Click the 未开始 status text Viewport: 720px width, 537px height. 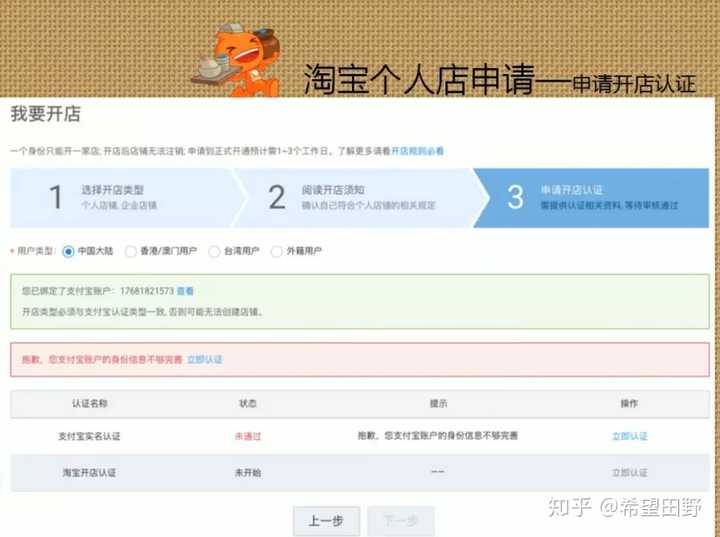point(248,472)
